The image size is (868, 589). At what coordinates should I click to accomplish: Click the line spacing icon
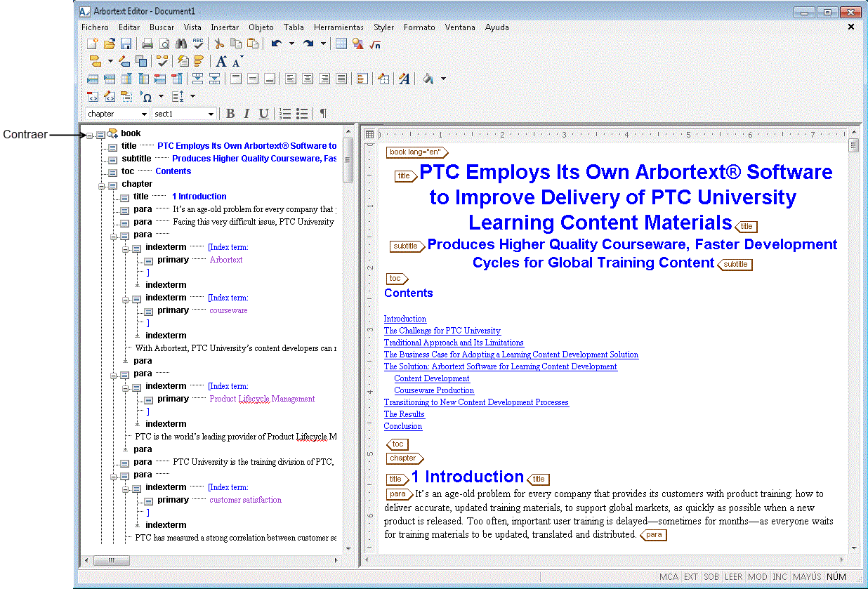178,96
